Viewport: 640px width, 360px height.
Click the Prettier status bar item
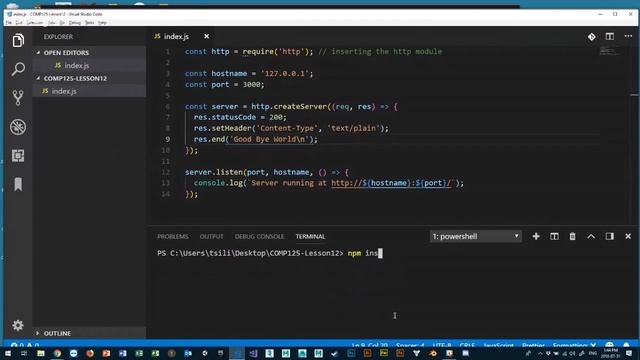point(533,345)
